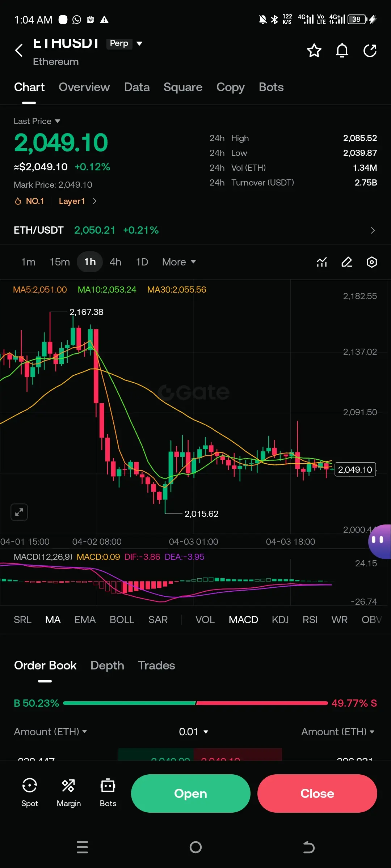391x868 pixels.
Task: Switch to Order Book tab
Action: 45,665
